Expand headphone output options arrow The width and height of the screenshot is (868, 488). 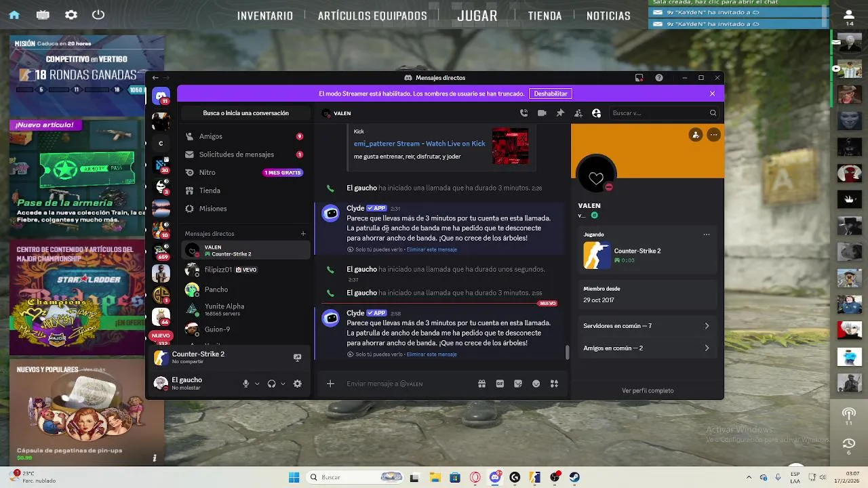coord(283,384)
